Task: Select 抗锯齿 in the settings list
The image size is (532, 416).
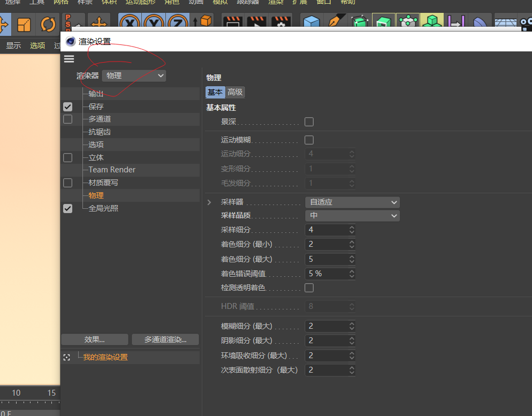Action: [x=100, y=132]
